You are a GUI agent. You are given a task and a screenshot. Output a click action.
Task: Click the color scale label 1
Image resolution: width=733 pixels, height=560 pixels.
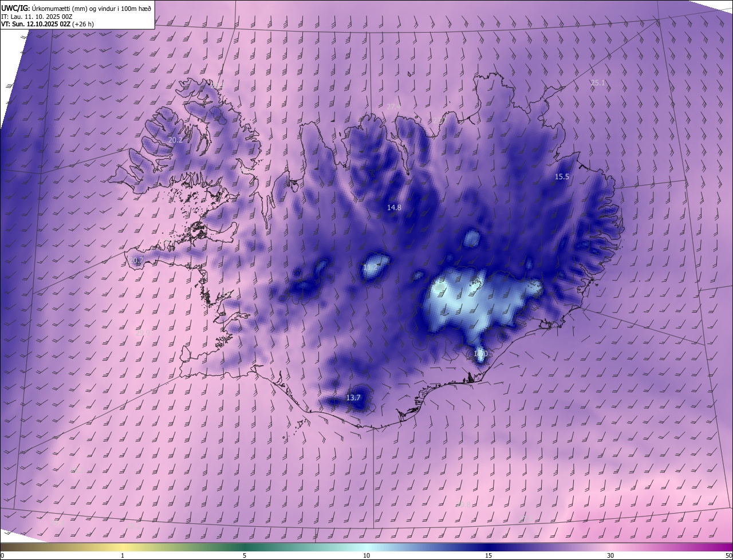(123, 556)
